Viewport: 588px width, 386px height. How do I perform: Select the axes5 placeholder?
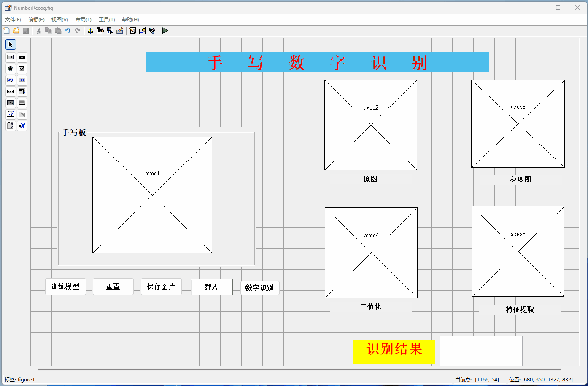518,251
